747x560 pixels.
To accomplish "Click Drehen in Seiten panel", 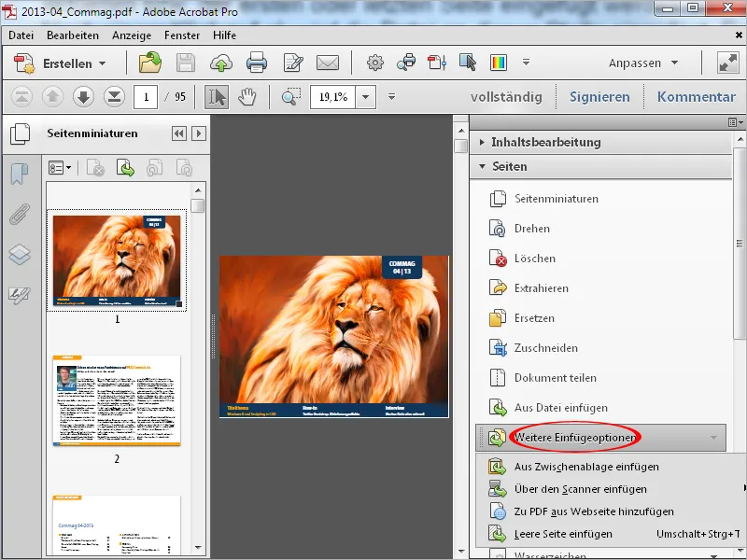I will click(x=531, y=229).
